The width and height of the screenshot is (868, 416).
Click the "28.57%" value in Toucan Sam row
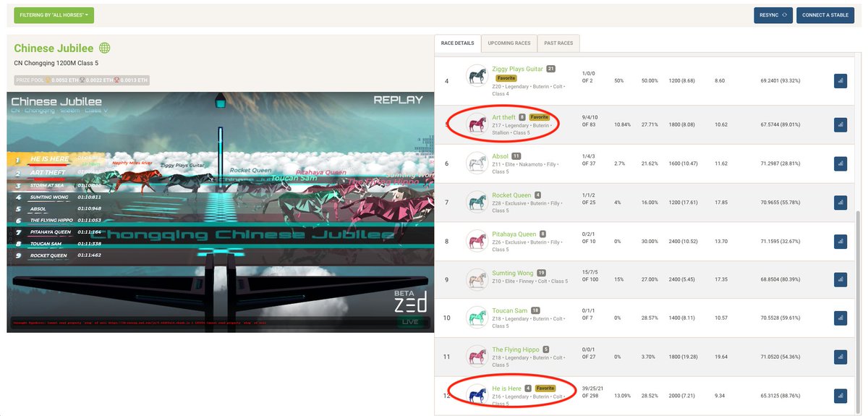(x=649, y=318)
